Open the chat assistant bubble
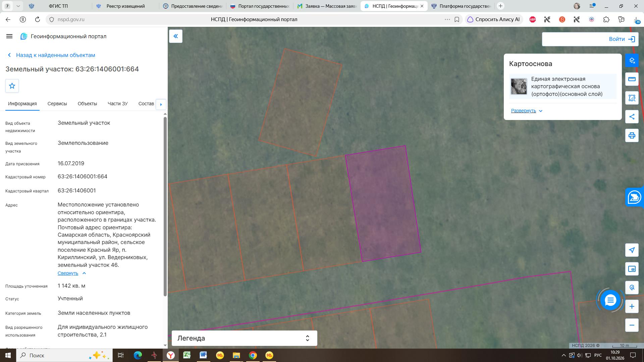This screenshot has height=362, width=644. 610,300
